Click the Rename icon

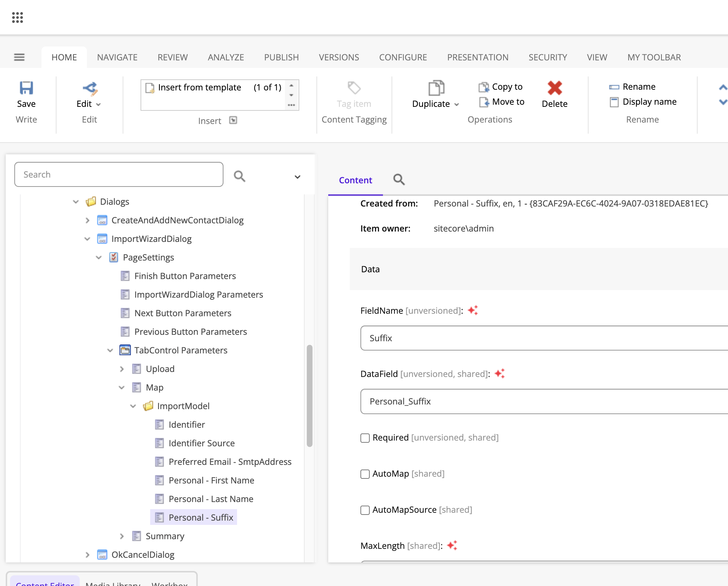coord(614,87)
